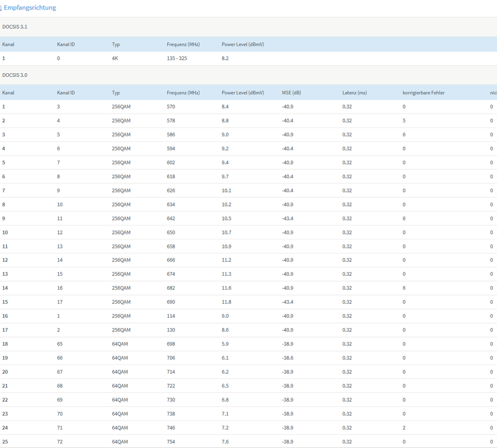The image size is (497, 448).
Task: Click the MSE (dB) column header
Action: tap(292, 93)
